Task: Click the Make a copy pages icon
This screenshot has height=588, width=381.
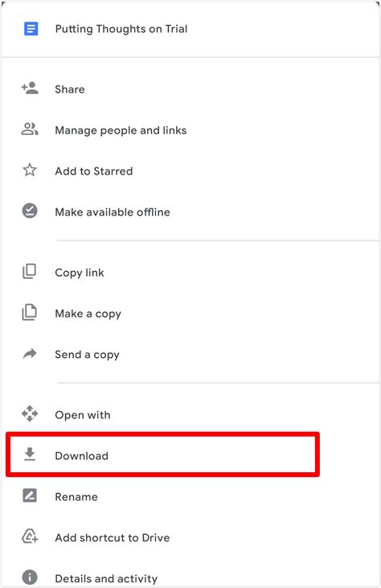Action: (x=30, y=312)
